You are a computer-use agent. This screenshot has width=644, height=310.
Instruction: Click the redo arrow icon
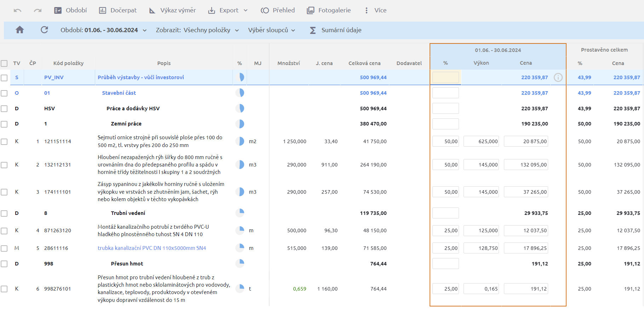pyautogui.click(x=38, y=11)
